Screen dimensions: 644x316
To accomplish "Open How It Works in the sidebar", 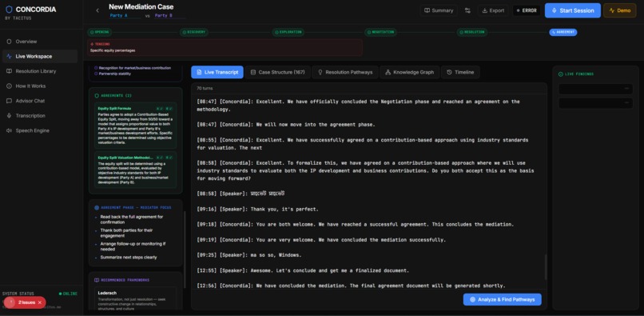I will 39,86.
